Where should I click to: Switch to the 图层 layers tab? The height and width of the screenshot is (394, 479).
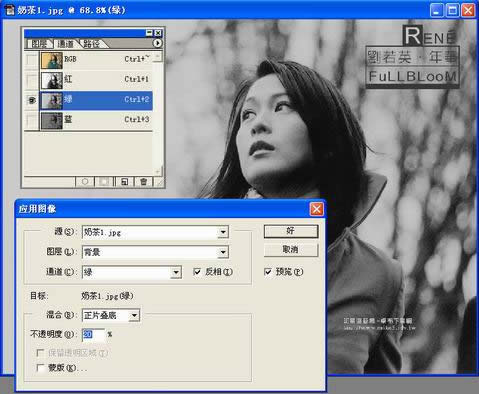39,44
